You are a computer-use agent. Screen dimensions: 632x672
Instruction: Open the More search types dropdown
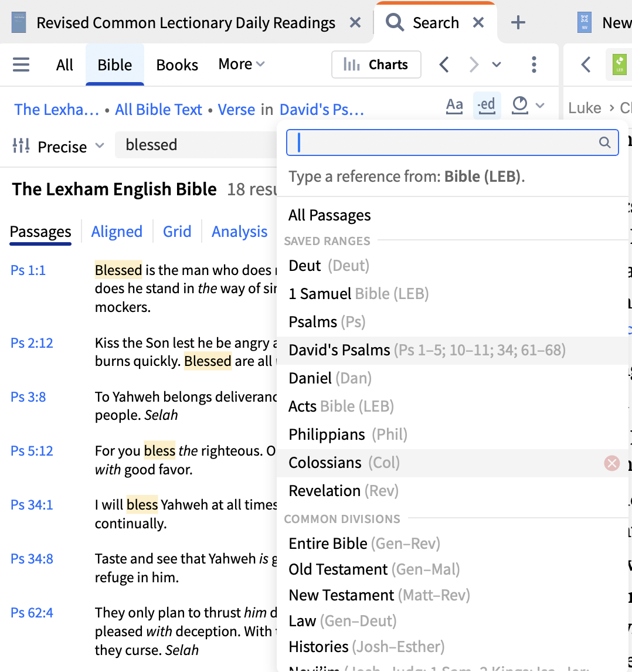[x=241, y=65]
